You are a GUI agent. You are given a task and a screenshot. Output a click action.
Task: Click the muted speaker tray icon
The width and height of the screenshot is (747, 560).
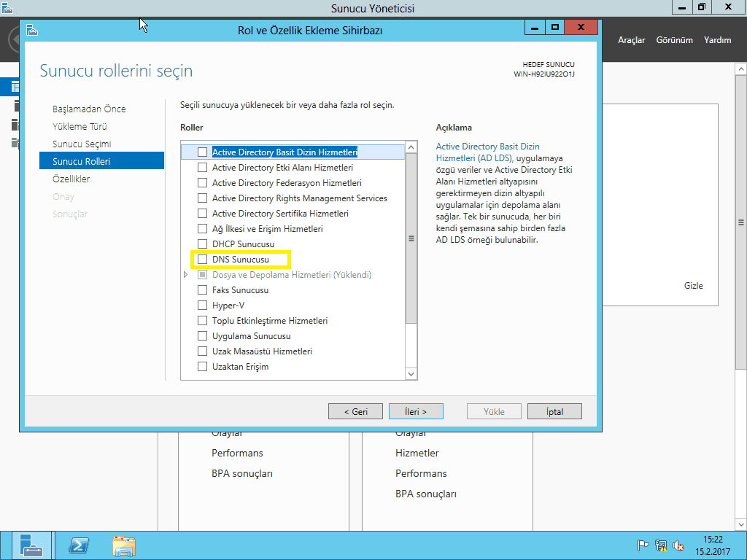click(678, 545)
